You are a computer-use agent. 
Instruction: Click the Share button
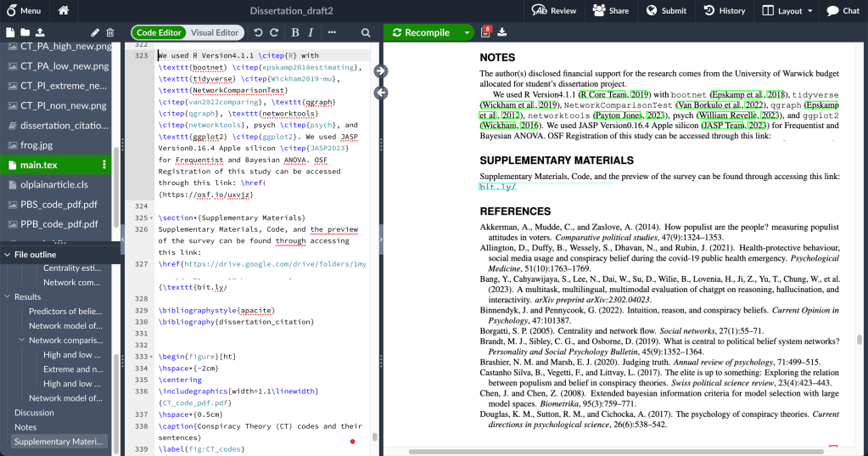point(611,11)
